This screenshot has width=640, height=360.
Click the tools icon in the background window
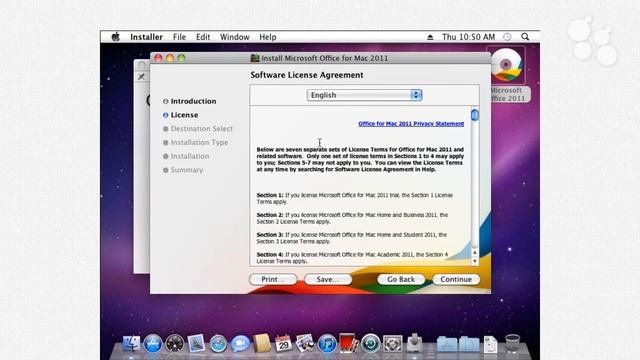[x=141, y=77]
